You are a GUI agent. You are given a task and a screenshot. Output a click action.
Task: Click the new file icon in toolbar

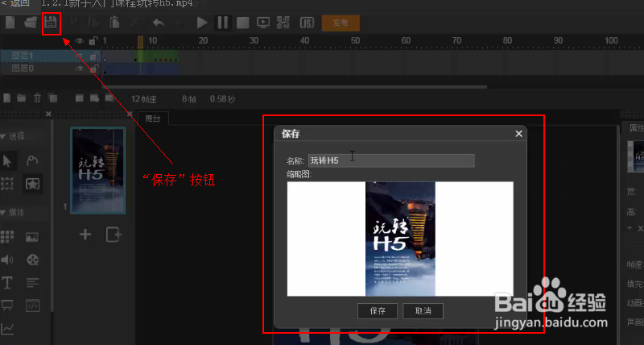tap(10, 23)
